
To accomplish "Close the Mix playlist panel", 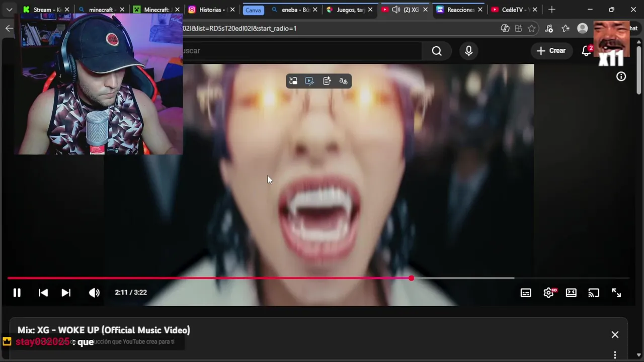I will coord(615,334).
